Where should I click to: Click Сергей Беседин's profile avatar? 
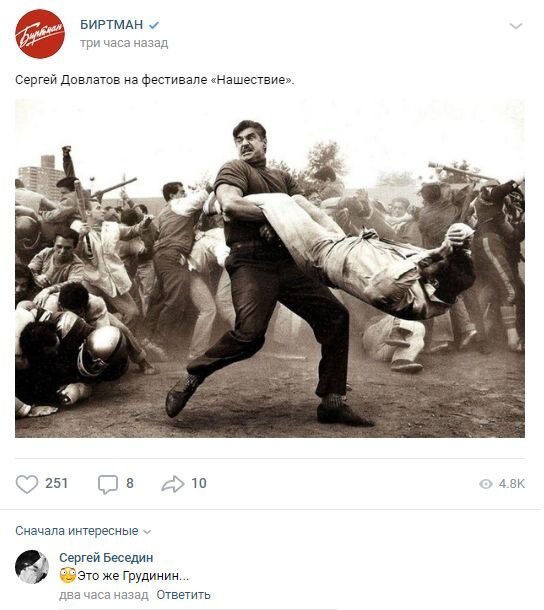(32, 567)
